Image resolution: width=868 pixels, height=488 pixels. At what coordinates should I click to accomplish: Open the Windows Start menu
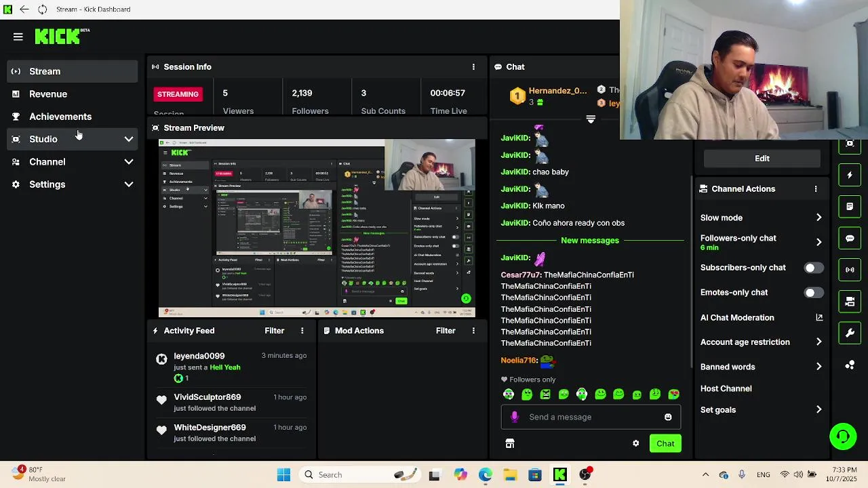pos(283,474)
